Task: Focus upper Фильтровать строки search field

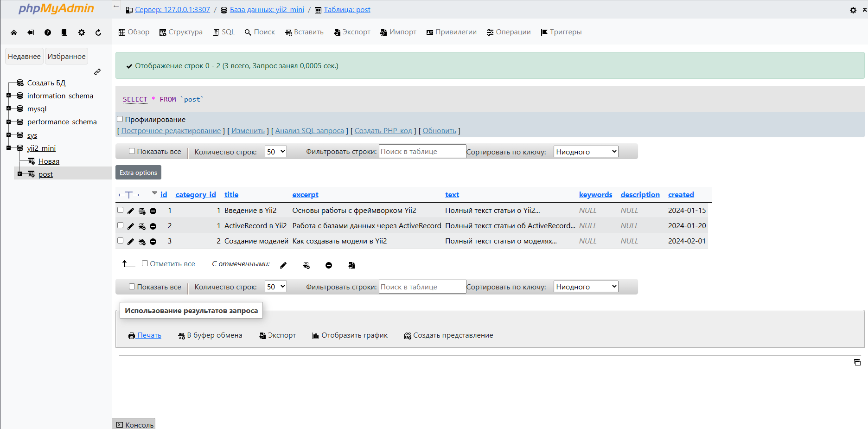Action: click(x=422, y=152)
